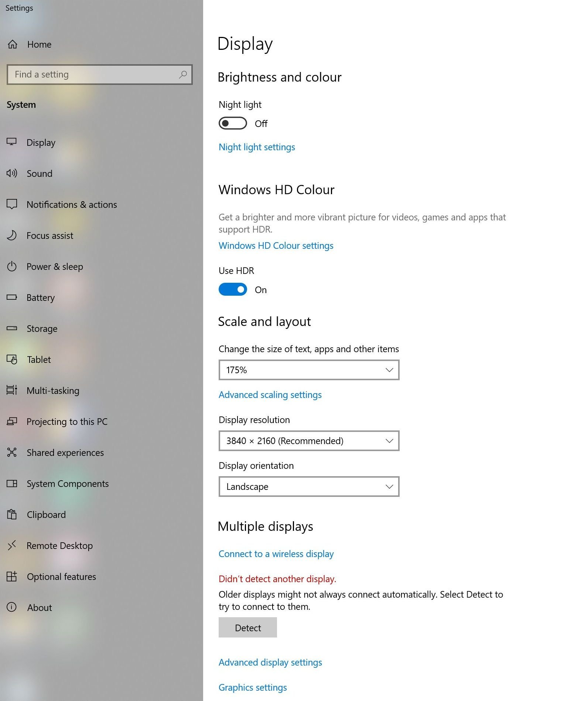Open Advanced display settings link
The width and height of the screenshot is (588, 701).
click(270, 662)
